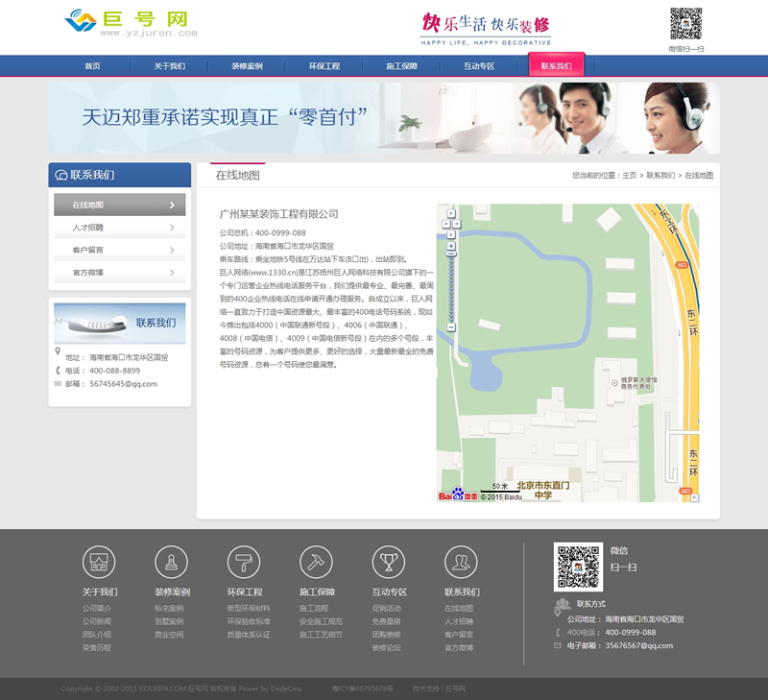Image resolution: width=768 pixels, height=700 pixels.
Task: Go to 首页 in the navigation bar
Action: click(92, 66)
